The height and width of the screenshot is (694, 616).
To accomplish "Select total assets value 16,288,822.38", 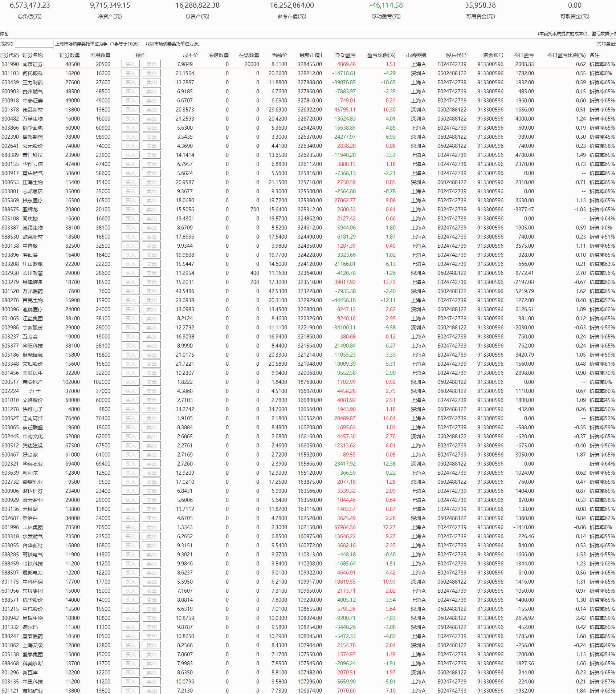I will tap(197, 5).
